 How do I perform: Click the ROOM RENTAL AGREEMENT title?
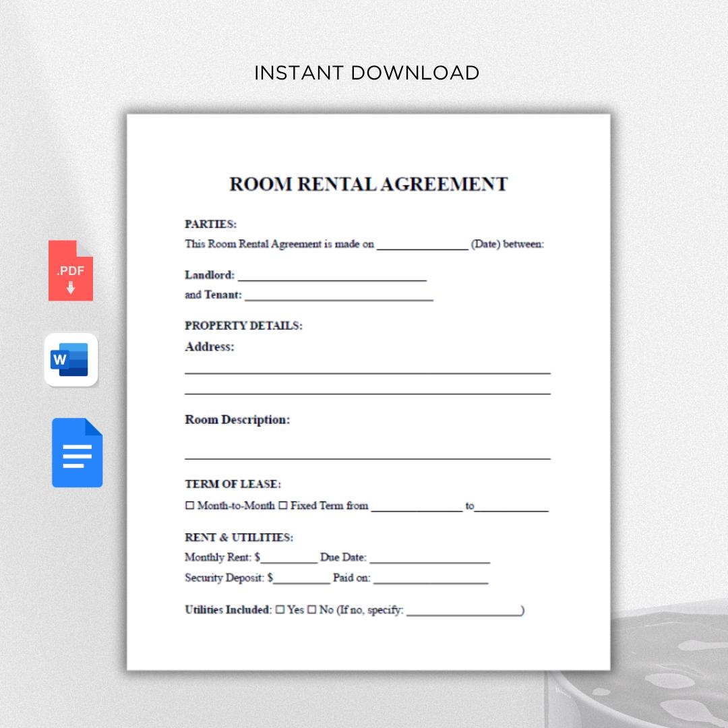point(369,184)
